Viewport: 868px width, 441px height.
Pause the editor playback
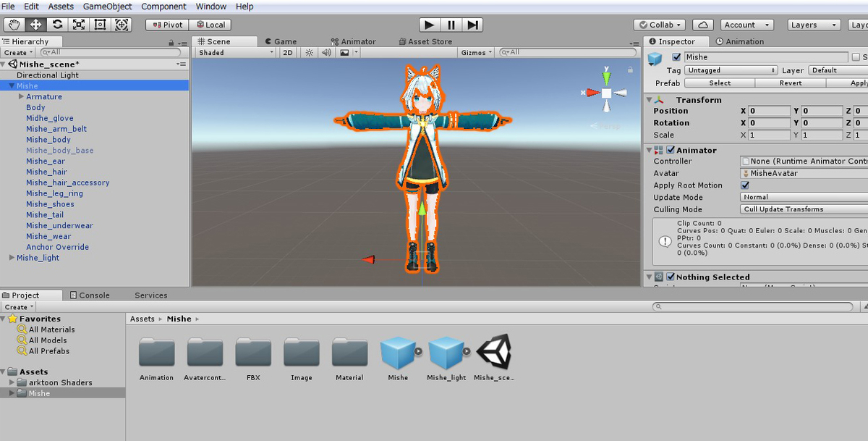click(451, 25)
